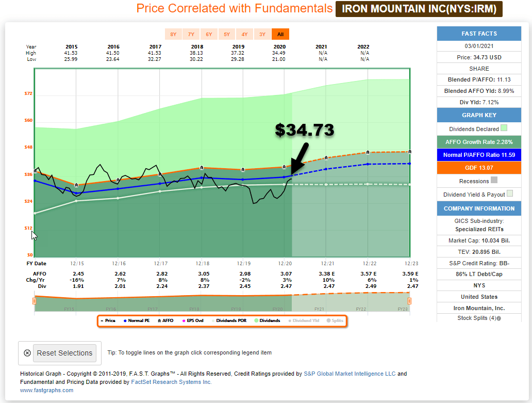Open FactSet Research Systems Inc. link

tap(171, 382)
